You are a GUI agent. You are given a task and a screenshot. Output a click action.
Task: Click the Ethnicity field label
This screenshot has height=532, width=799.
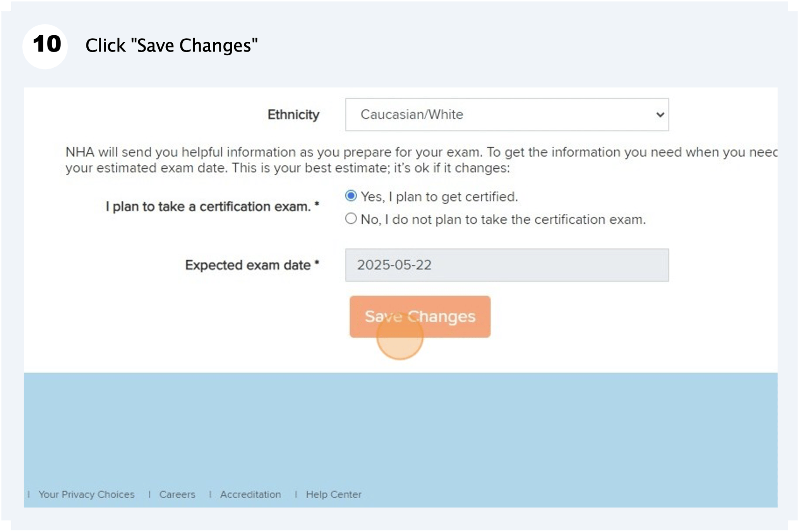(x=293, y=115)
